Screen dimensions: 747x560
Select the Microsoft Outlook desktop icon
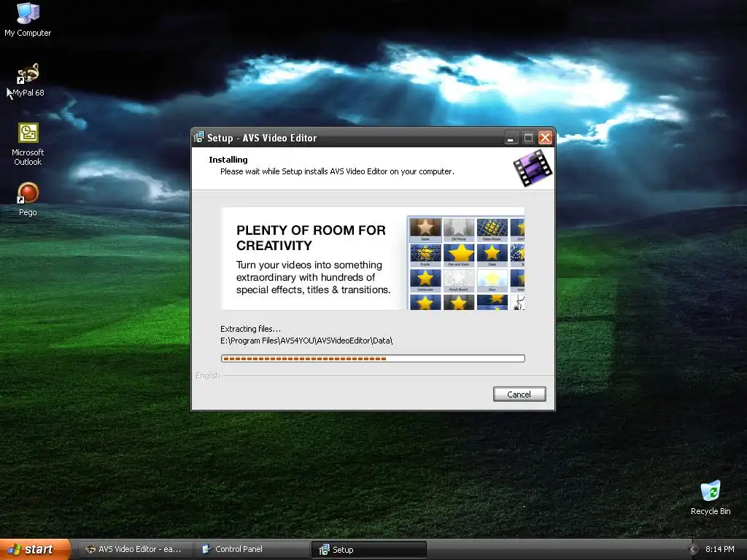28,144
